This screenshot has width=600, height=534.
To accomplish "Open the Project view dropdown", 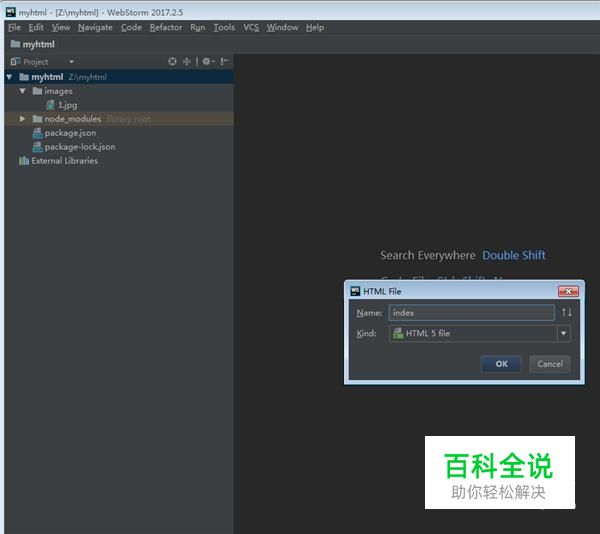I will pos(71,62).
